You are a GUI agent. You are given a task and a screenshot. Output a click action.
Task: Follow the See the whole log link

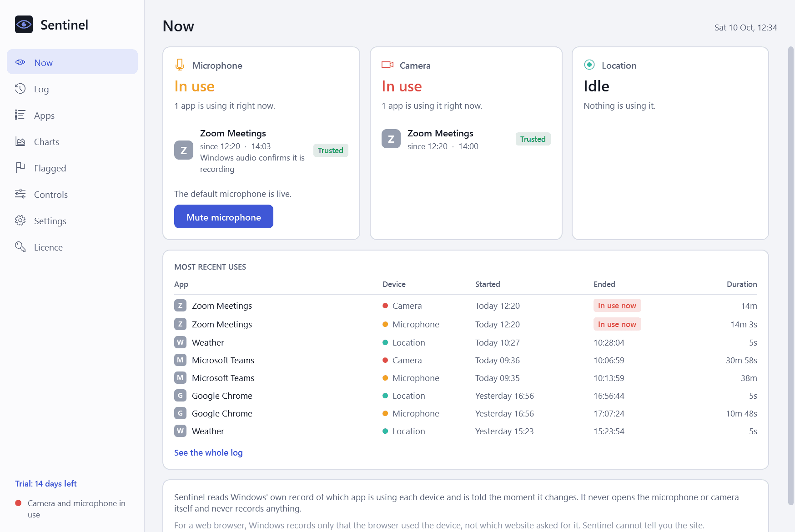point(208,452)
